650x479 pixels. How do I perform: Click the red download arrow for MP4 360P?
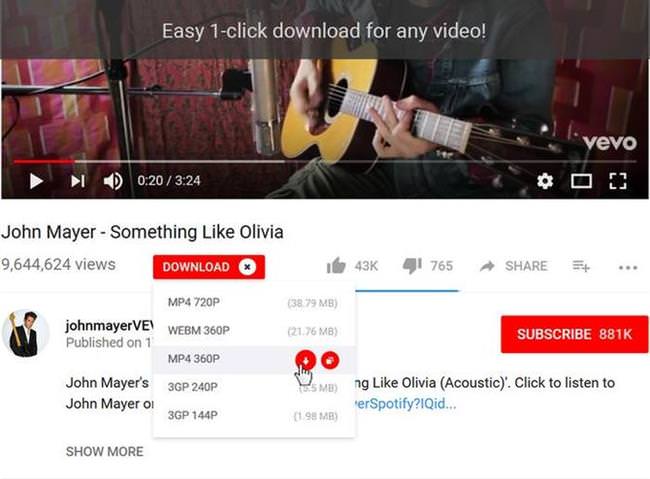tap(306, 360)
